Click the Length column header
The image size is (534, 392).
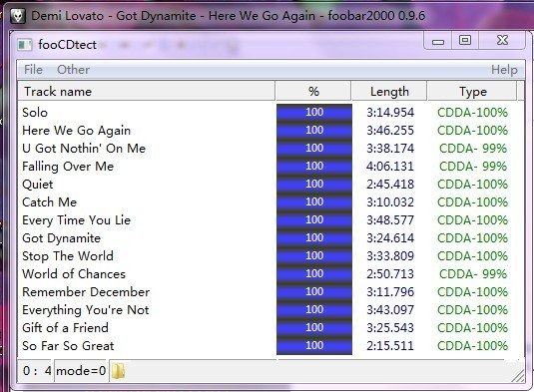coord(389,91)
